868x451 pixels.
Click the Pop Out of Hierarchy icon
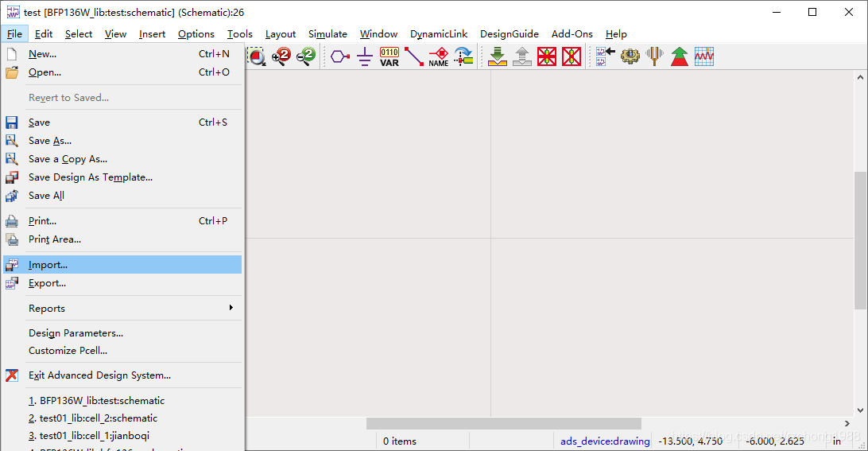coord(522,56)
